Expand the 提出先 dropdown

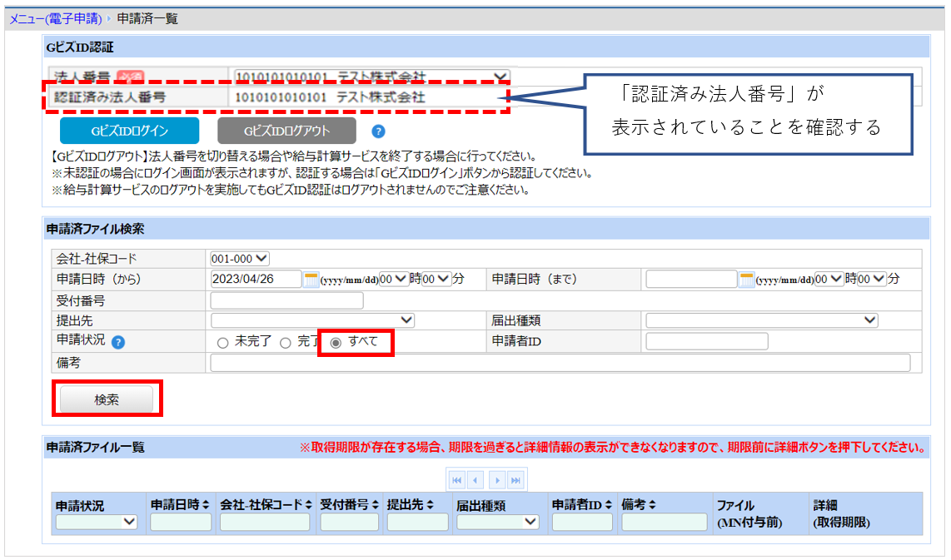click(312, 320)
